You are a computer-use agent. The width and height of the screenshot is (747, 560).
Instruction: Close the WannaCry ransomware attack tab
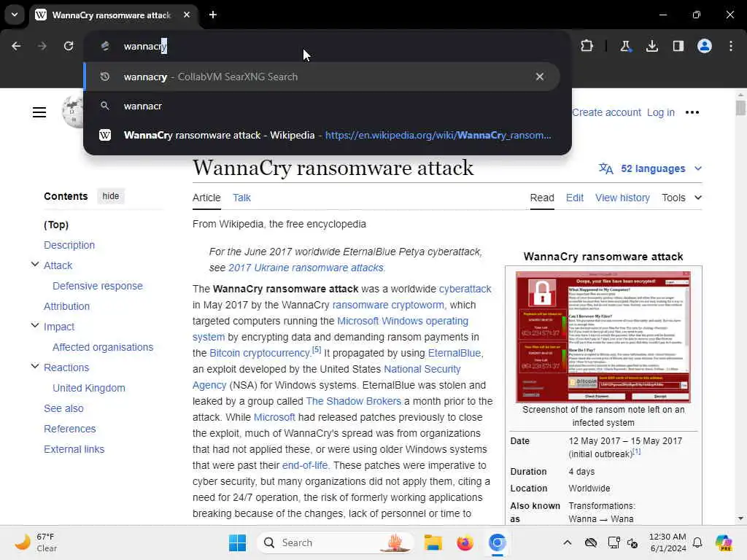pos(187,15)
